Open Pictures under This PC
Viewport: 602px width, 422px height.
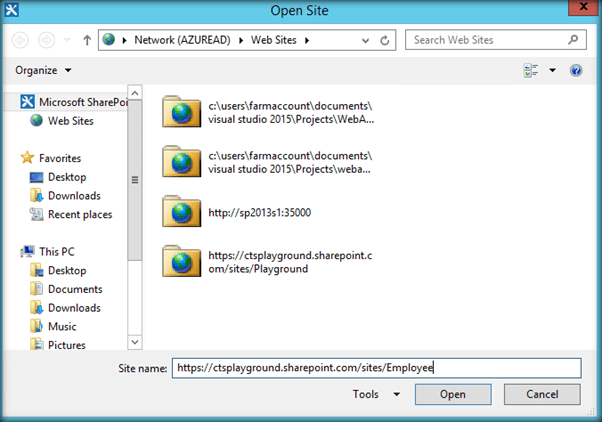[x=58, y=344]
